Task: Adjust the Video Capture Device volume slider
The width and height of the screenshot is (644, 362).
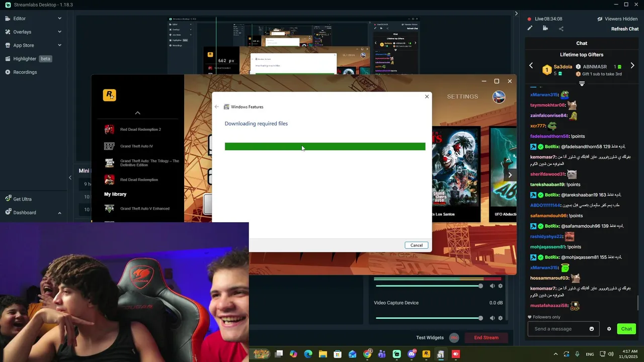Action: 429,318
